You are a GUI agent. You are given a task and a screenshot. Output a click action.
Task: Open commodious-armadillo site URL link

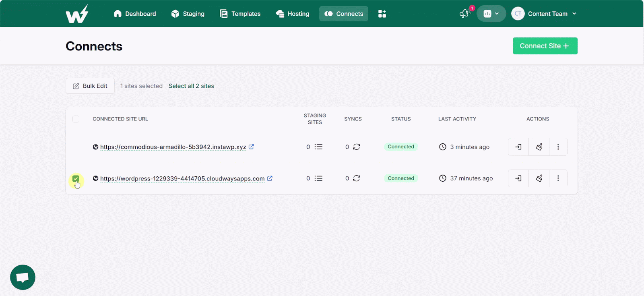tap(173, 147)
